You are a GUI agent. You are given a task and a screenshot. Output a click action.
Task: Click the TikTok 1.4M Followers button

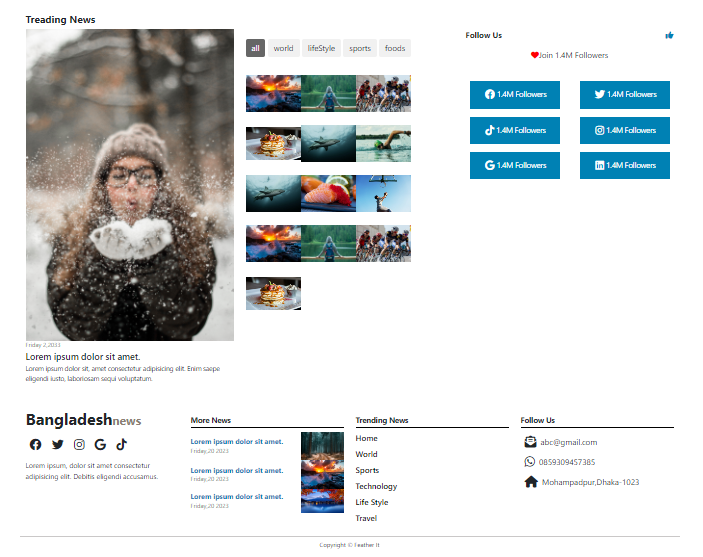point(515,130)
